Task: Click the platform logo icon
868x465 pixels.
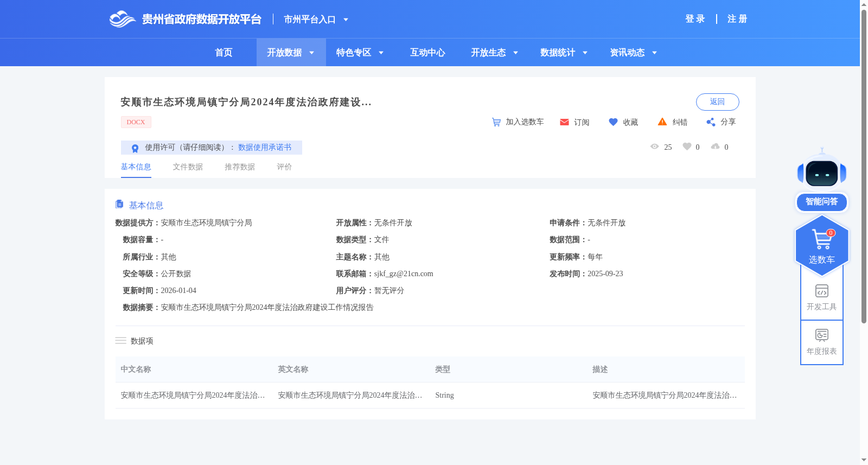Action: pyautogui.click(x=122, y=19)
